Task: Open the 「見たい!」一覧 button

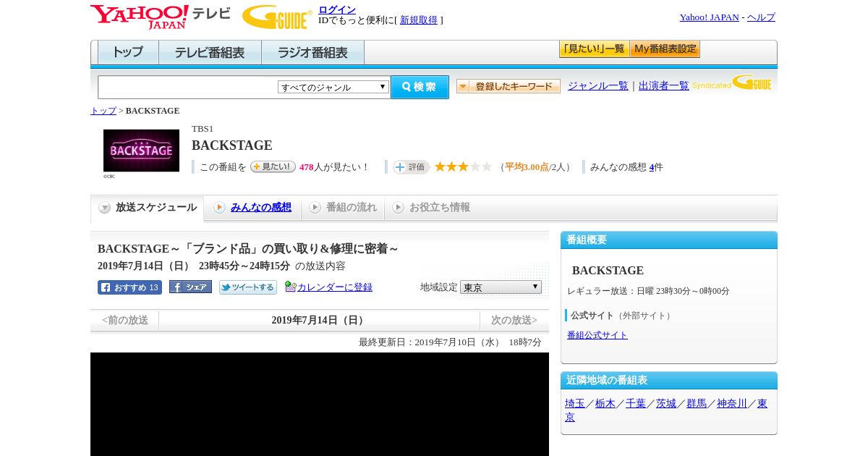Action: (x=594, y=49)
